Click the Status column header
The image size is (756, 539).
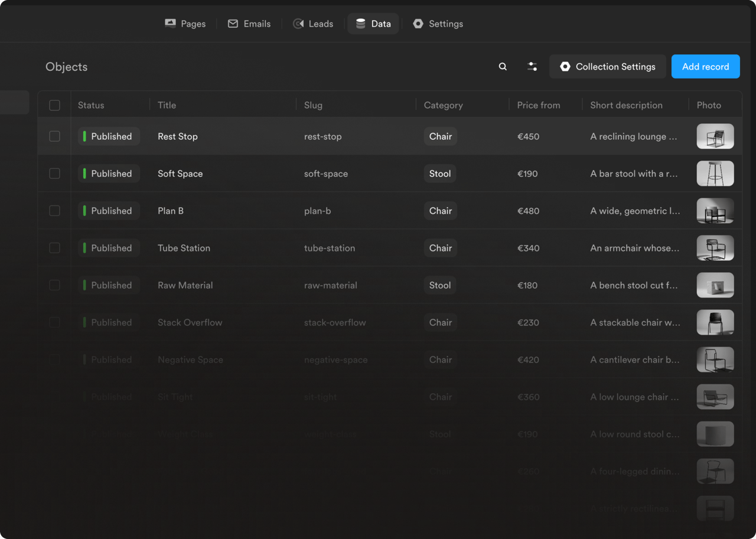(x=91, y=105)
